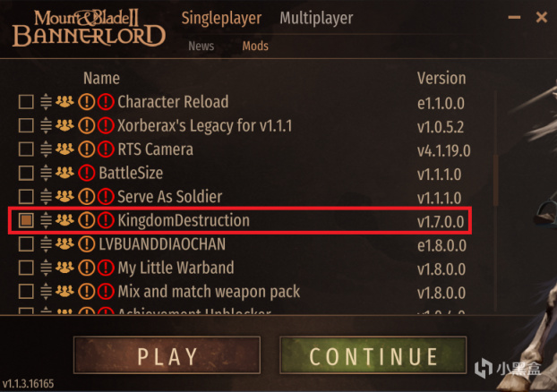Click the group icon on My Little Warband
This screenshot has height=392, width=557.
64,267
